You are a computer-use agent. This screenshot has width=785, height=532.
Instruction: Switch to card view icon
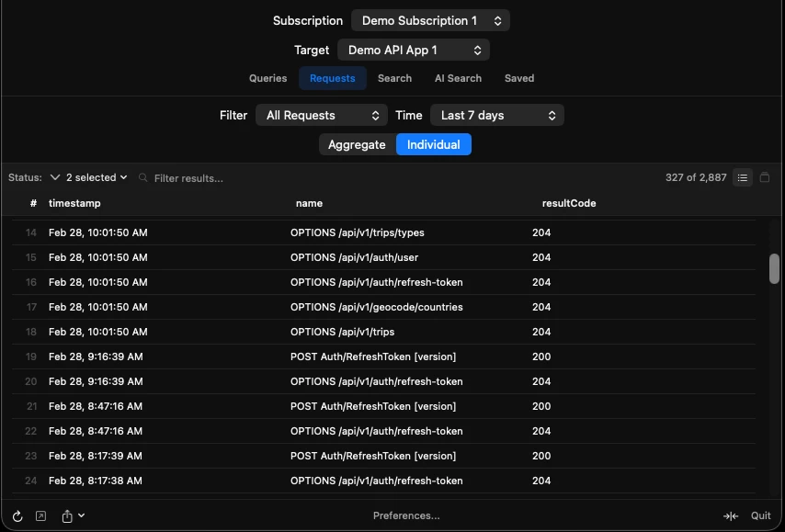tap(765, 177)
